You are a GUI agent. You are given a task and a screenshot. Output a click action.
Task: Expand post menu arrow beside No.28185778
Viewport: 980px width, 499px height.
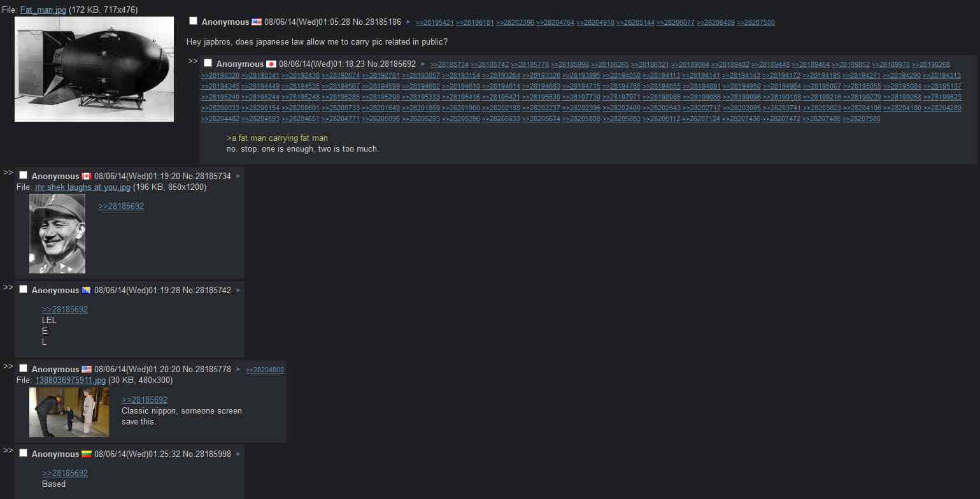click(238, 370)
